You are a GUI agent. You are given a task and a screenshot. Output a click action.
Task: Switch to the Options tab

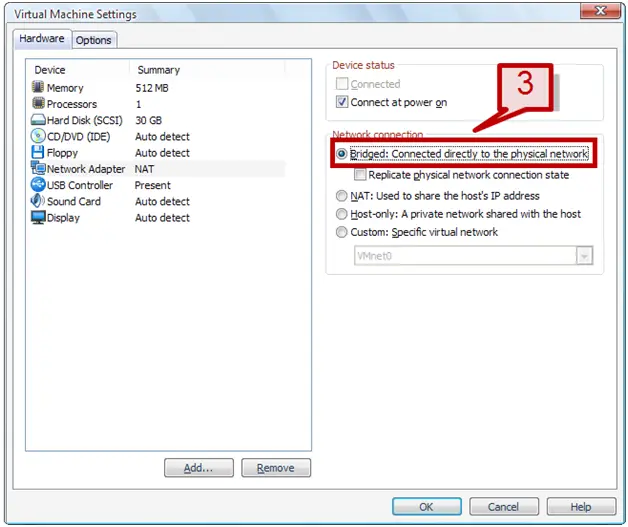pos(93,40)
